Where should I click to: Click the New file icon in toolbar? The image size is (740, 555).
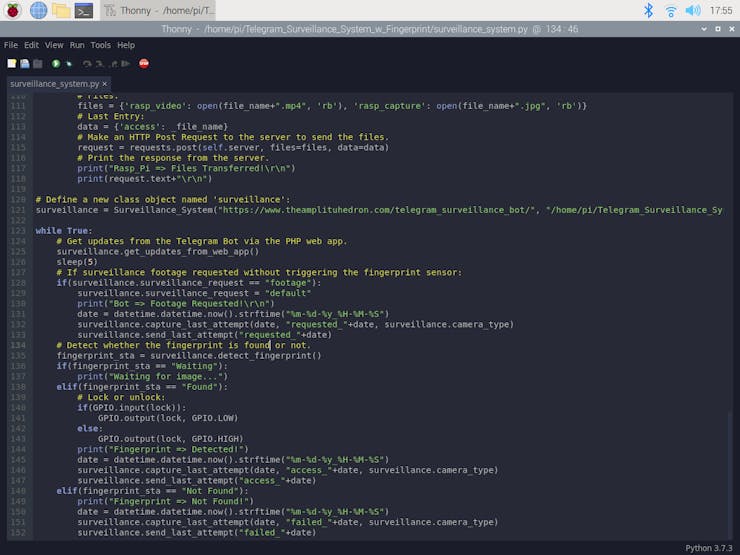[x=11, y=63]
